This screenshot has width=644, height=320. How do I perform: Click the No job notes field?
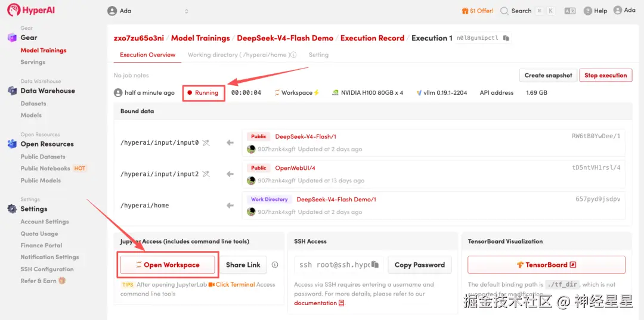click(x=131, y=76)
